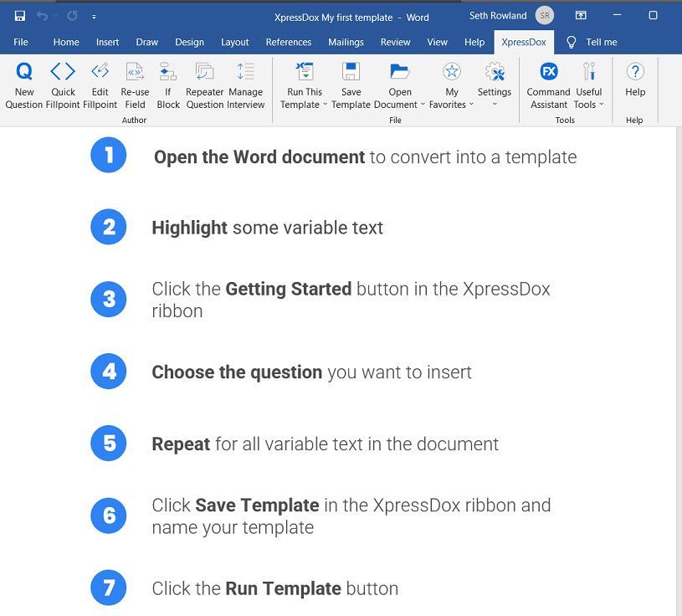Switch to the Review tab
Viewport: 682px width, 616px height.
coord(395,42)
